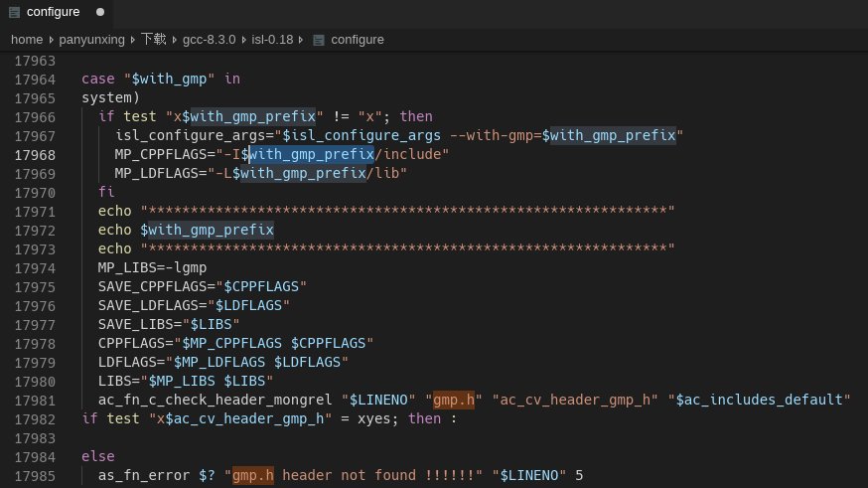Click line number 17963
The width and height of the screenshot is (868, 488).
pyautogui.click(x=35, y=61)
